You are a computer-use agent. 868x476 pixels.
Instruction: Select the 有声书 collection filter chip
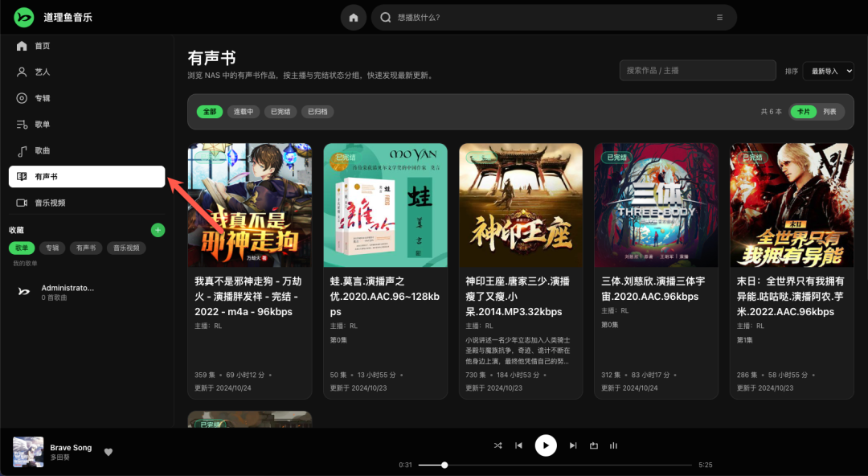86,248
